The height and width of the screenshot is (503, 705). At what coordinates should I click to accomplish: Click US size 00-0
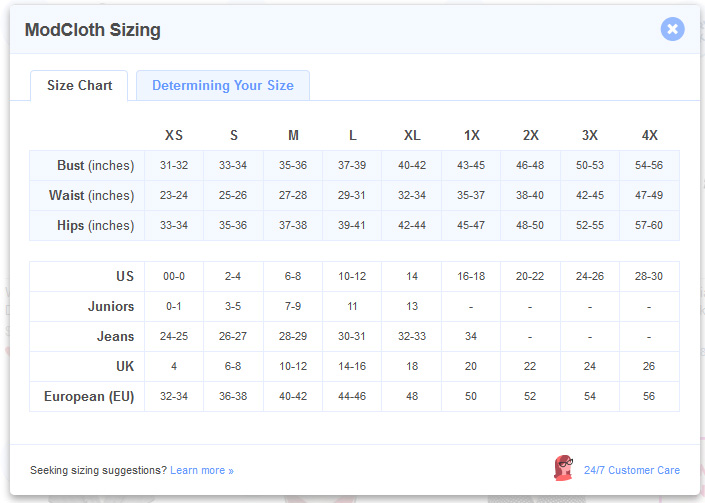[x=174, y=276]
